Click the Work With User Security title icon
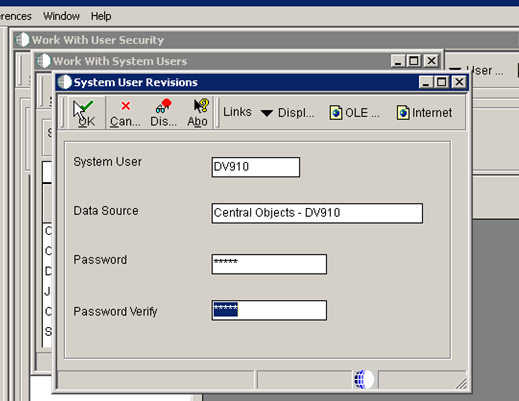519x401 pixels. point(22,40)
